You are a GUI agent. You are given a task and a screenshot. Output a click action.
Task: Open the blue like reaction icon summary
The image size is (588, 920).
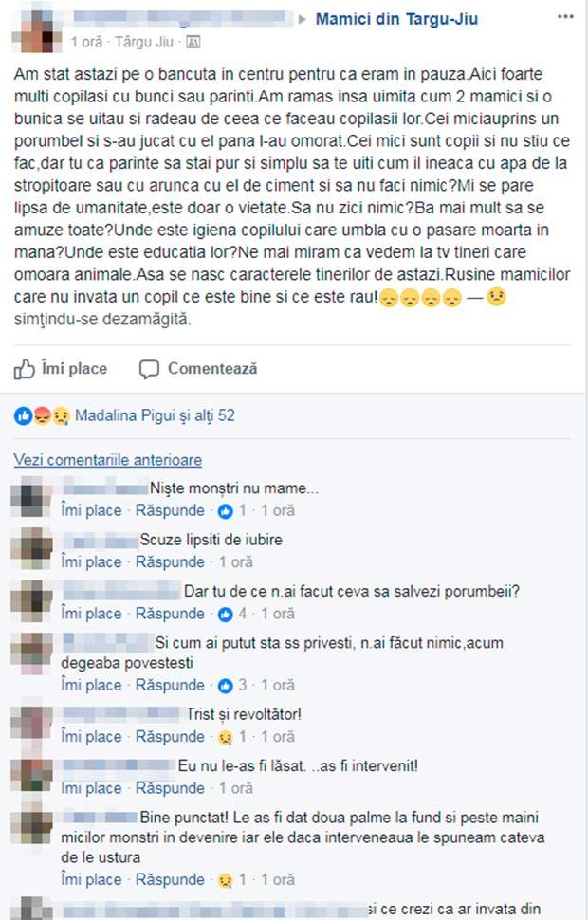(23, 416)
